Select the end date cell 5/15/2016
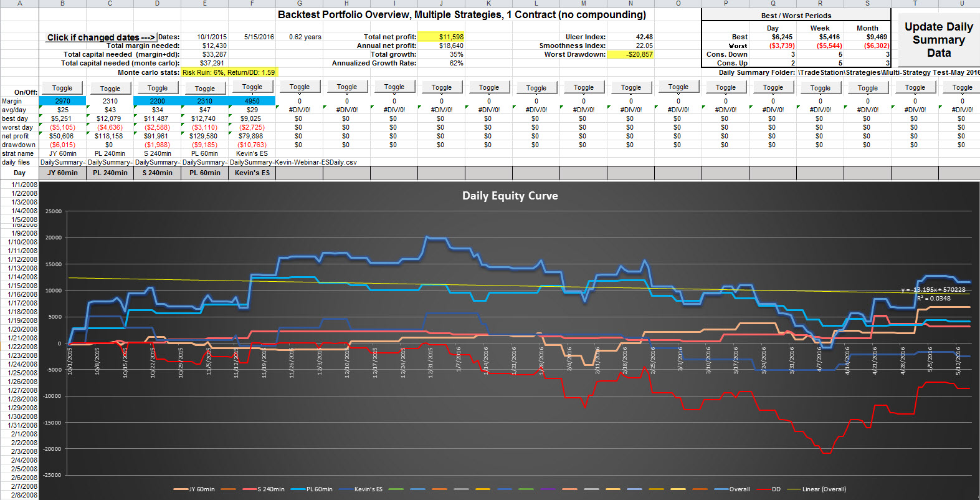 pyautogui.click(x=259, y=37)
